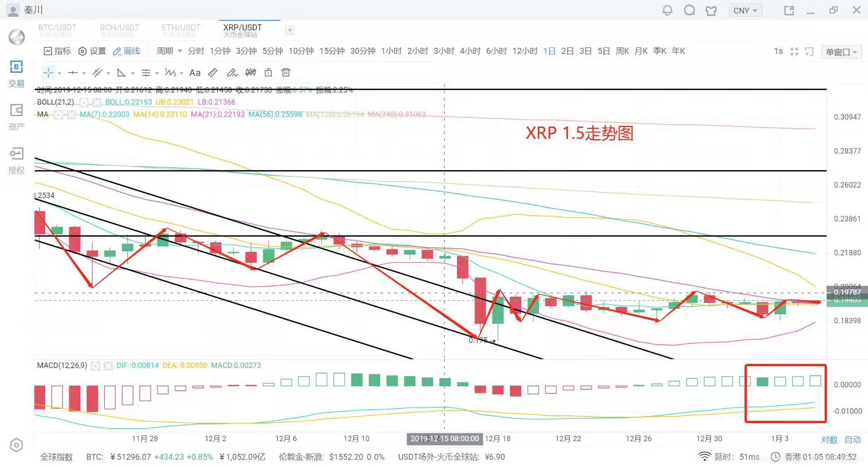Image resolution: width=868 pixels, height=467 pixels.
Task: Expand the parallel channel tool options
Action: point(108,73)
